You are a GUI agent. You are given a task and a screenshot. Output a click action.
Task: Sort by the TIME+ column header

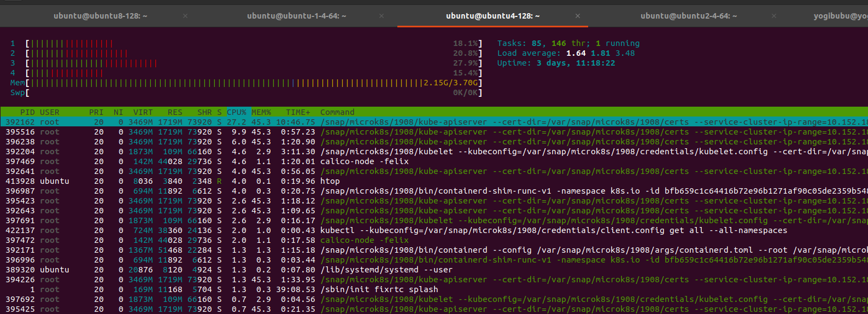click(298, 112)
